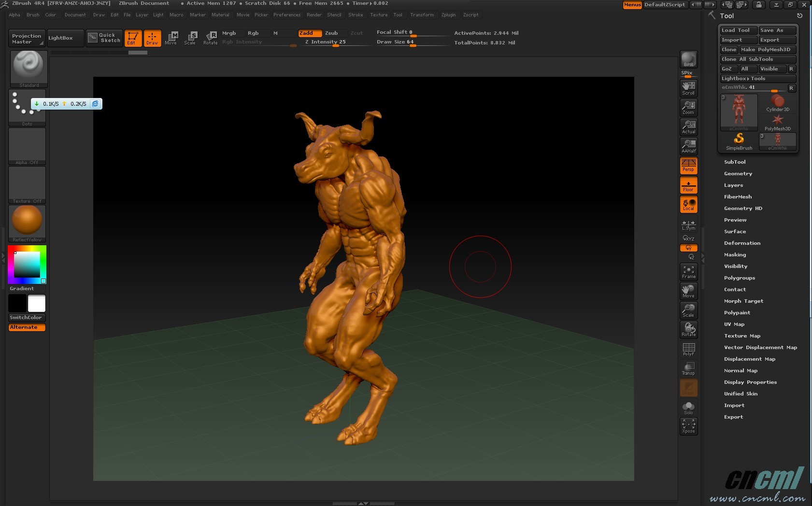This screenshot has width=812, height=506.
Task: Toggle the Floor grid
Action: (688, 184)
